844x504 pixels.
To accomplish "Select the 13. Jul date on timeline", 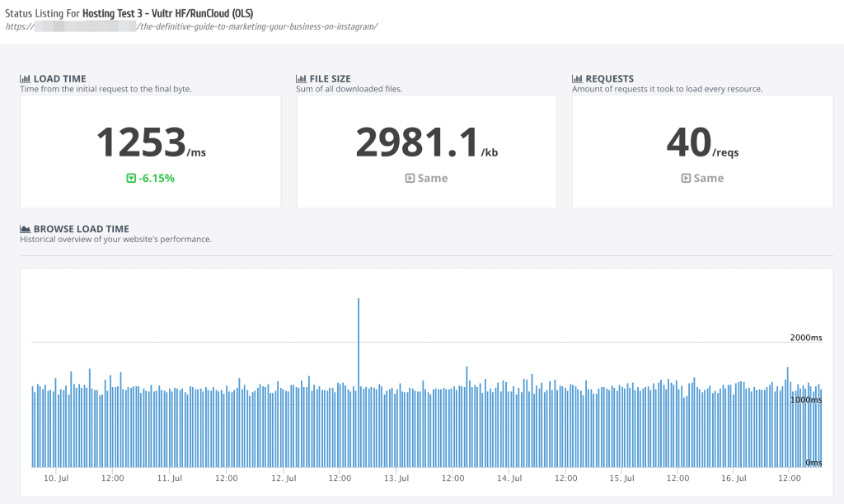I will (x=396, y=478).
